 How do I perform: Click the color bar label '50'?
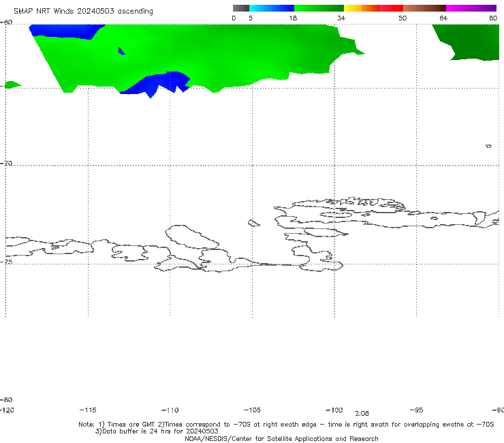click(x=403, y=18)
